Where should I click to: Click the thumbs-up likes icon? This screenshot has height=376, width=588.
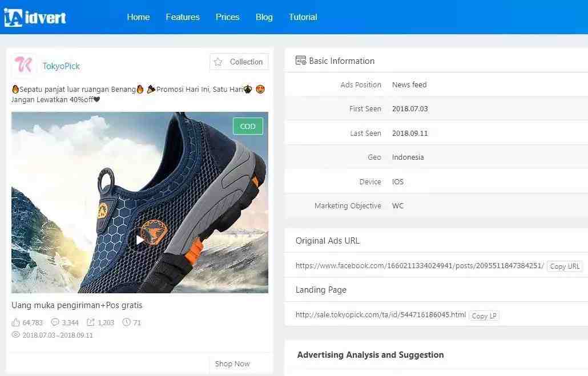point(16,322)
